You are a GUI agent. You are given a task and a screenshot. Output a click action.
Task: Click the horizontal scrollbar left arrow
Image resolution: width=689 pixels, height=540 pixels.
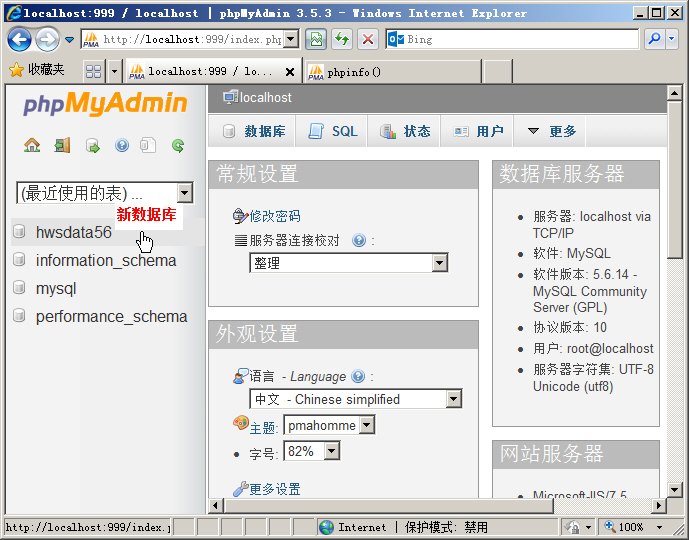pyautogui.click(x=215, y=505)
